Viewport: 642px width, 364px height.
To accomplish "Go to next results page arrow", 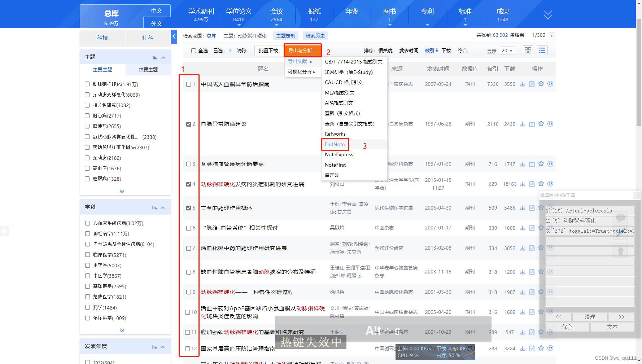I will [551, 35].
